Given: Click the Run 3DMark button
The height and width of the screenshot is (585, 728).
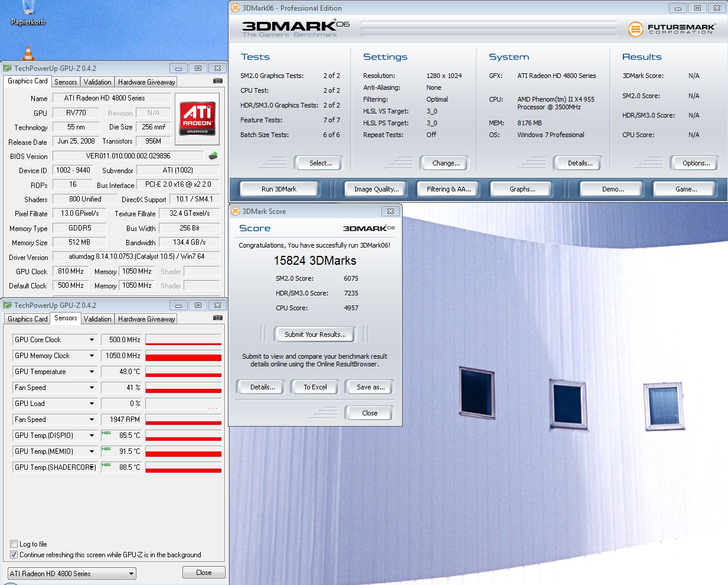Looking at the screenshot, I should tap(279, 189).
